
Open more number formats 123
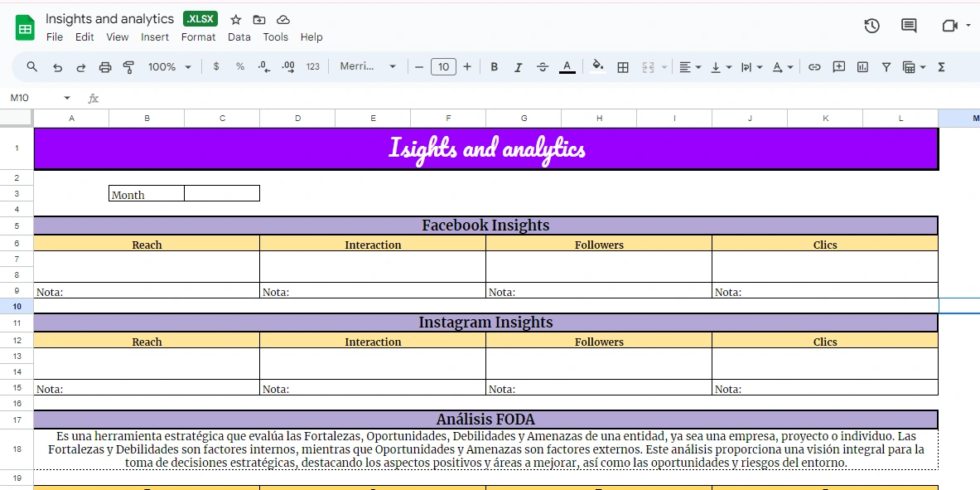pos(313,67)
